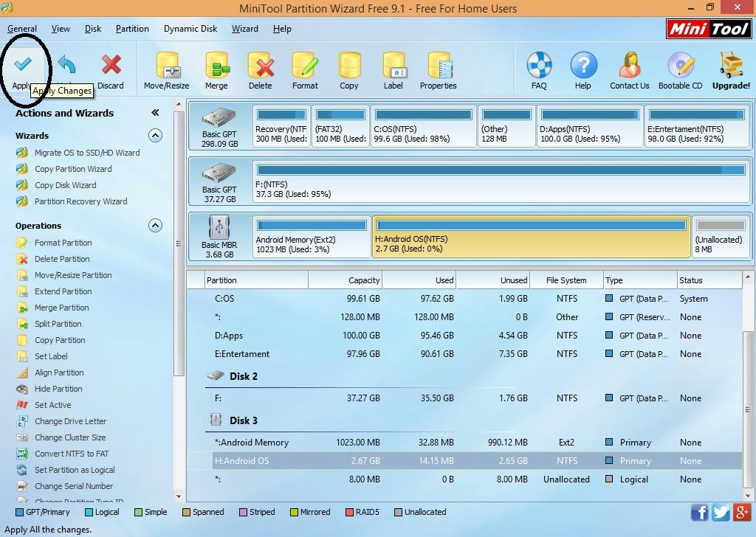Click the partition list scrollbar down arrow

click(x=748, y=496)
